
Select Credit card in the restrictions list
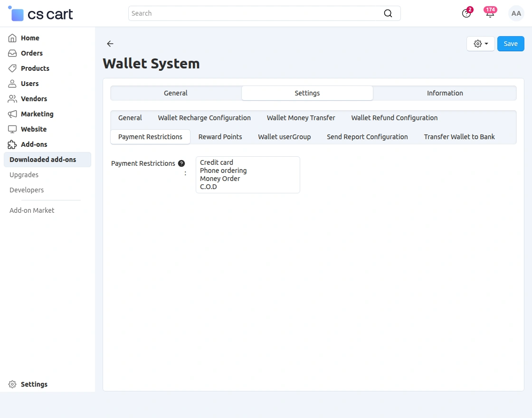[217, 162]
